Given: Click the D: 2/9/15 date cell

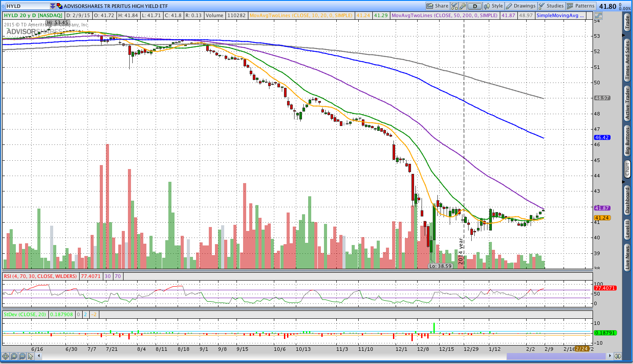Looking at the screenshot, I should click(79, 15).
